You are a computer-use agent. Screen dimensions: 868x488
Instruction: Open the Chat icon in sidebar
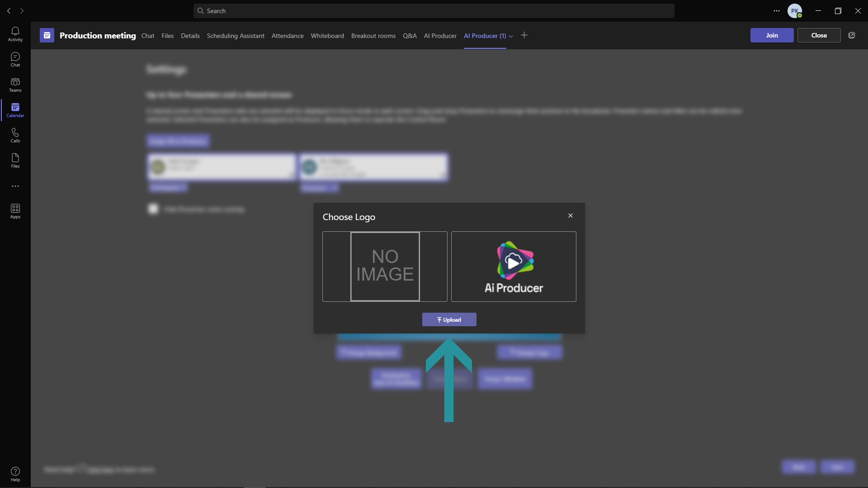[x=15, y=59]
